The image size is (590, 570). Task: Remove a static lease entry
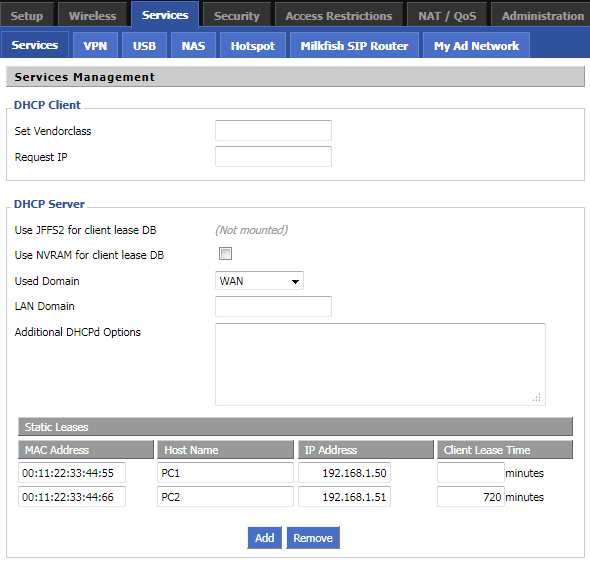[313, 538]
